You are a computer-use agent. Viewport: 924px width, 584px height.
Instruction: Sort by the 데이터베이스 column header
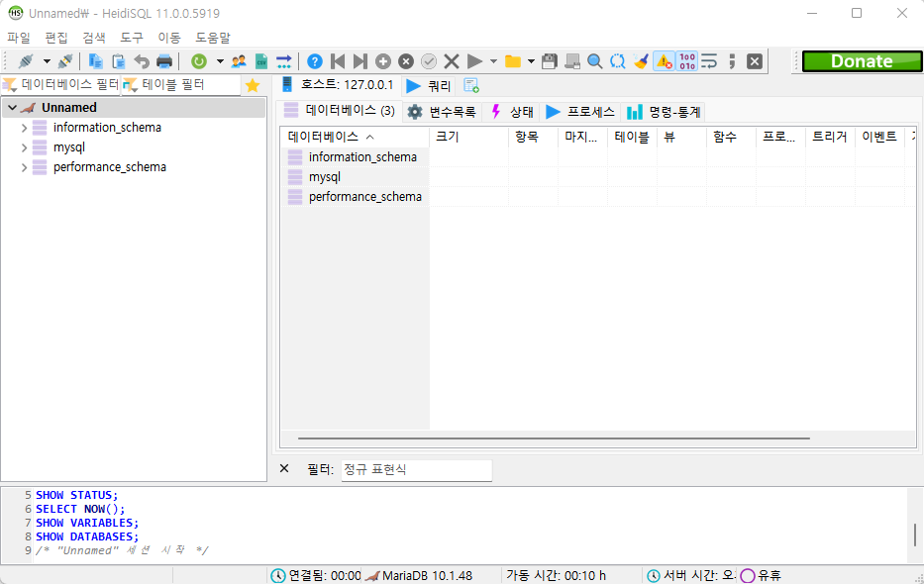tap(356, 138)
